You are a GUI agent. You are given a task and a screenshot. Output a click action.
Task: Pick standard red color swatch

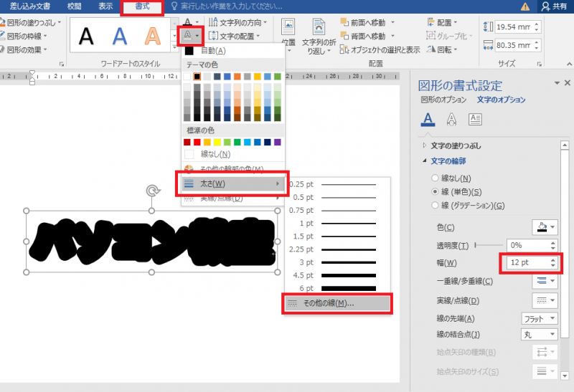tap(197, 142)
